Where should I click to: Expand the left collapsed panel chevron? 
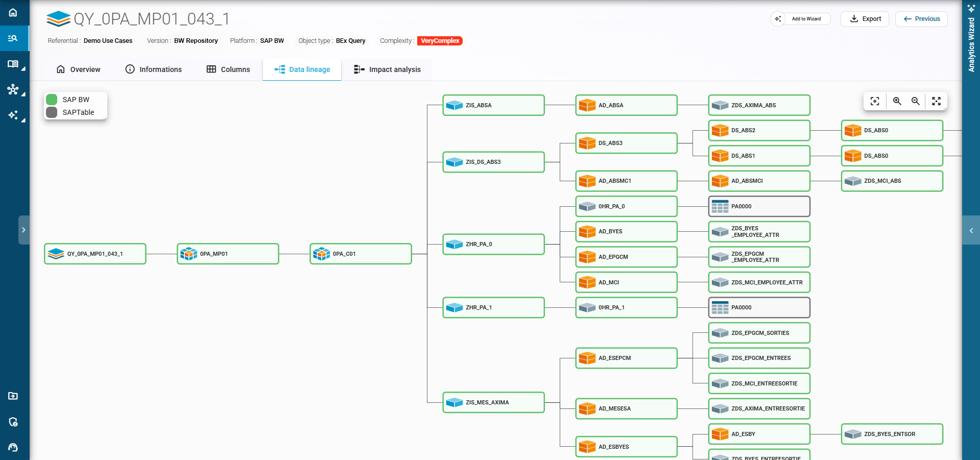point(23,230)
